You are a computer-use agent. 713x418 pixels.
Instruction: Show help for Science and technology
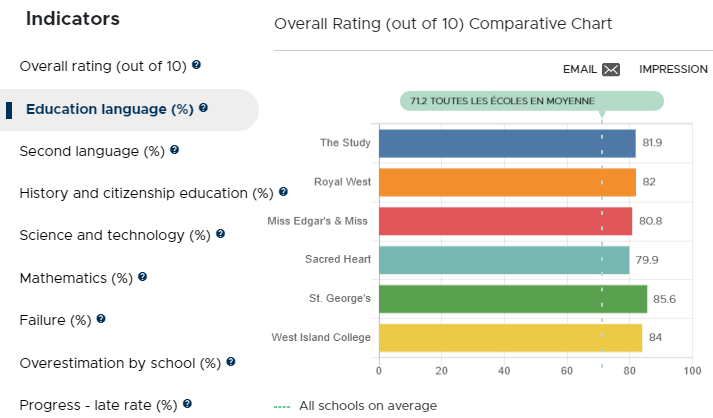point(220,234)
